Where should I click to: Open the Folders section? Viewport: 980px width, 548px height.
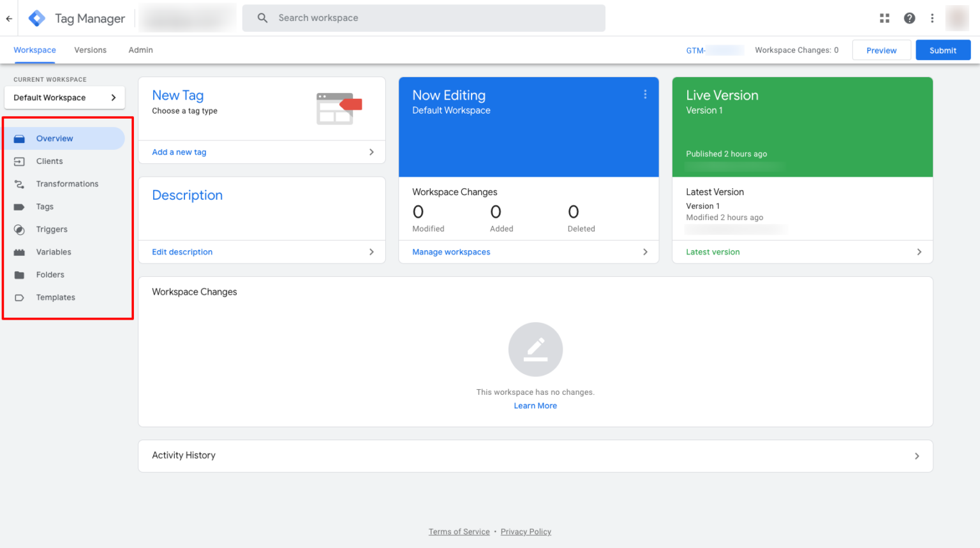(50, 274)
